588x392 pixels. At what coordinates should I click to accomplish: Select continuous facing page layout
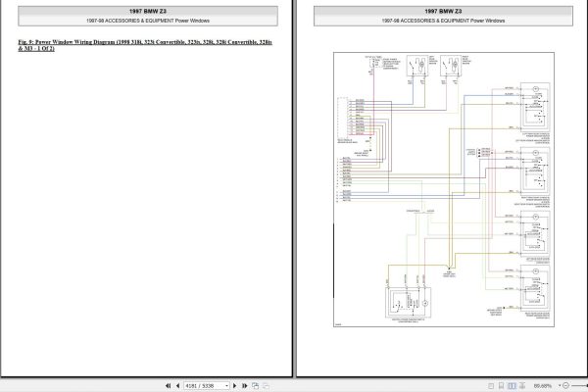tap(522, 385)
